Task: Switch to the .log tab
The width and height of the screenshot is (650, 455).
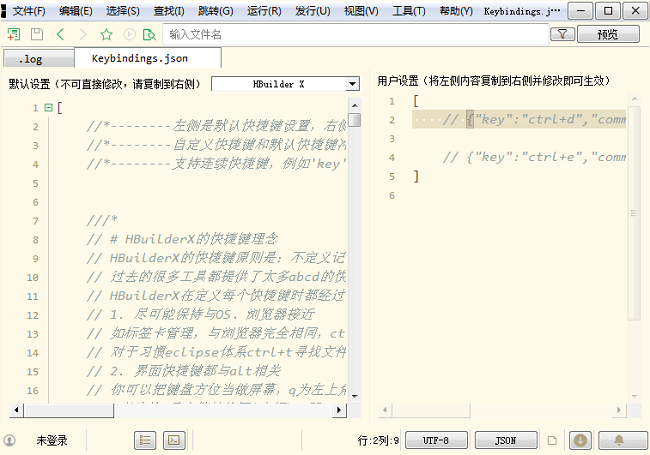Action: coord(39,59)
